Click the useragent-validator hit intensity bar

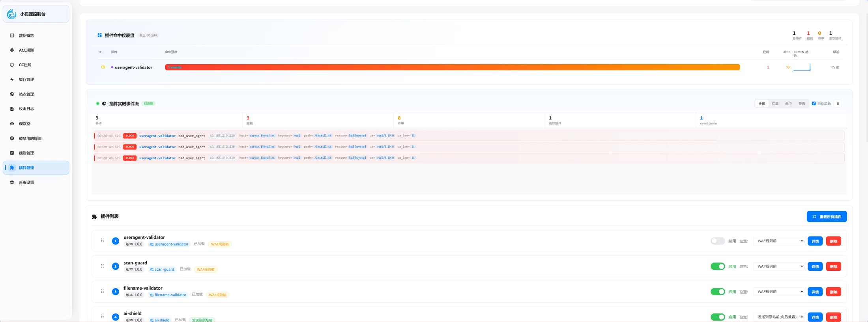(453, 67)
